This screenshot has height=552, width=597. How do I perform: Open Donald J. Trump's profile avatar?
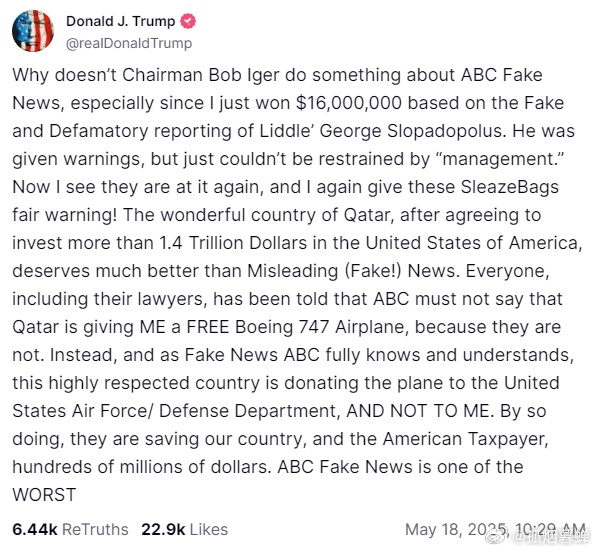tap(33, 31)
